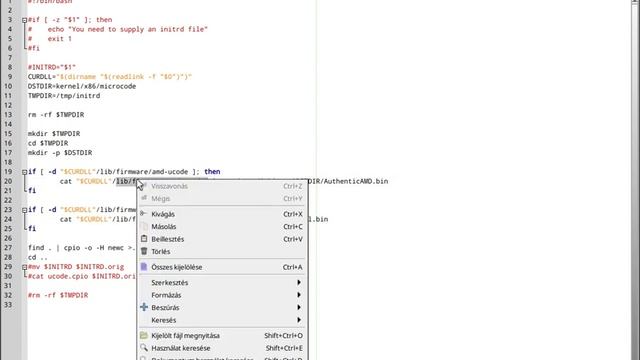Click '#mv $INITRD $INITRD.orig' on line 29
Viewport: 640px width, 360px height.
(76, 267)
